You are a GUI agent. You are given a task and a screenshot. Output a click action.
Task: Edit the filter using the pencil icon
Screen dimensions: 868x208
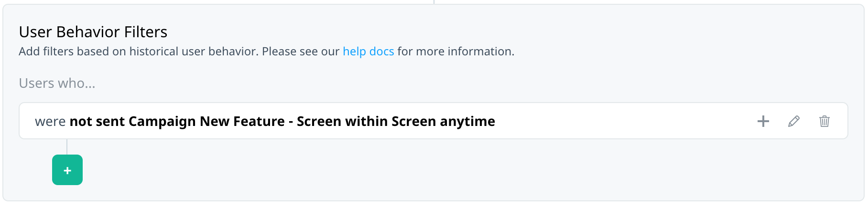(794, 121)
